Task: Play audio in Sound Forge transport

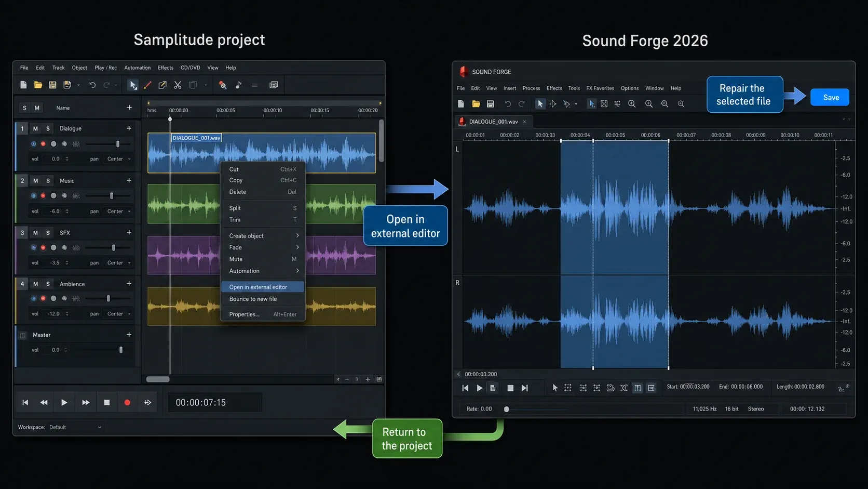Action: [479, 388]
